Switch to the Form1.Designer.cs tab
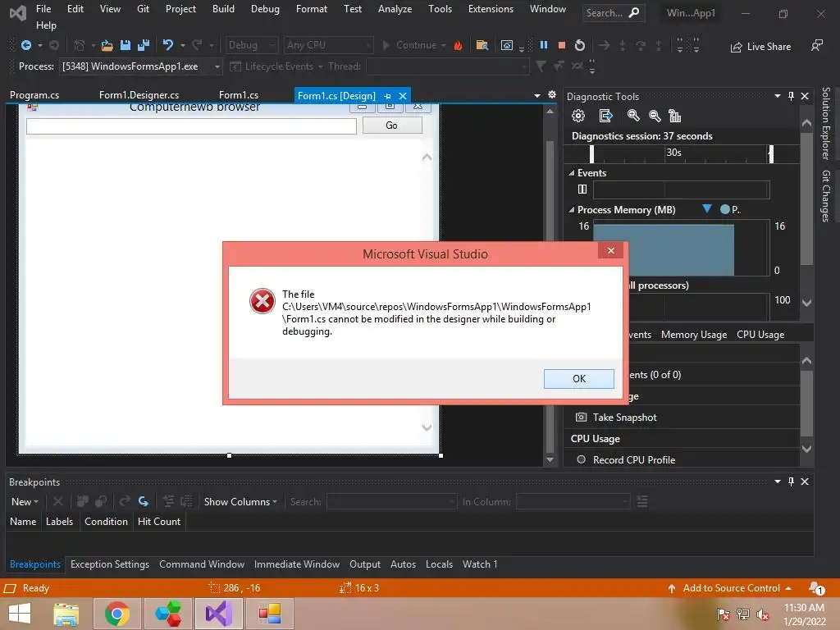 click(x=139, y=95)
